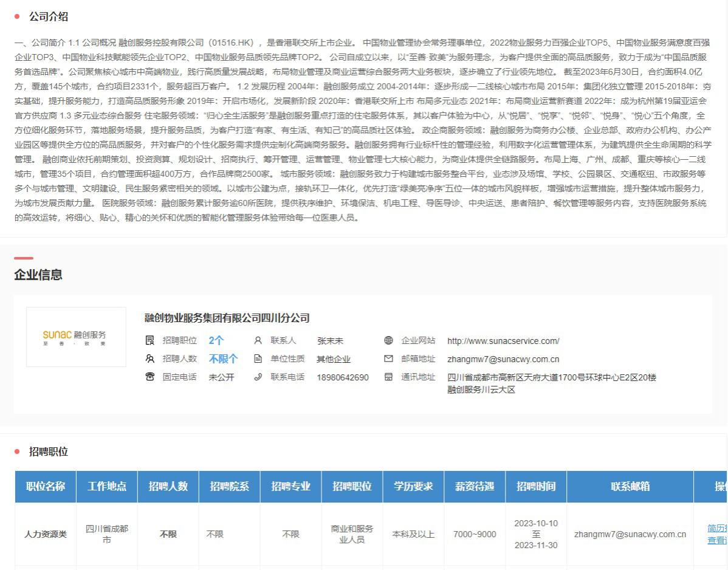
Task: Select the bold 不限 headcount cell
Action: (x=168, y=534)
